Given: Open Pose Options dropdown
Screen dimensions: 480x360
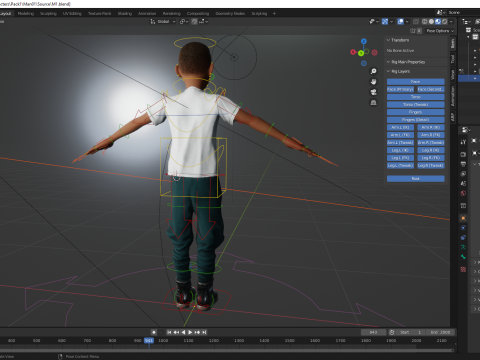Looking at the screenshot, I should [440, 31].
